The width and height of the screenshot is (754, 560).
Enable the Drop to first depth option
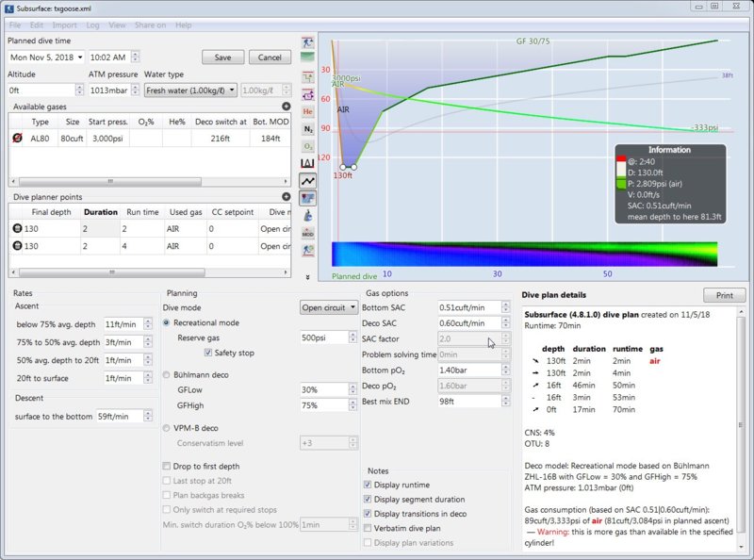point(168,466)
